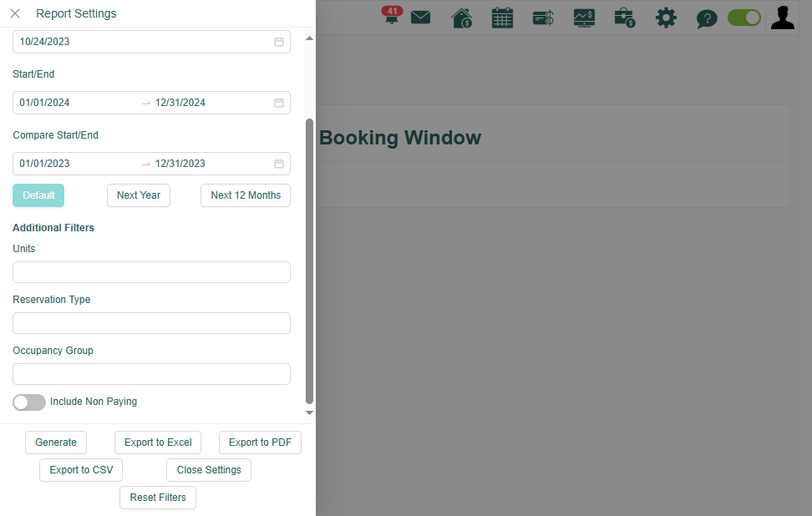812x516 pixels.
Task: Enable the Include Non Paying toggle
Action: tap(29, 402)
